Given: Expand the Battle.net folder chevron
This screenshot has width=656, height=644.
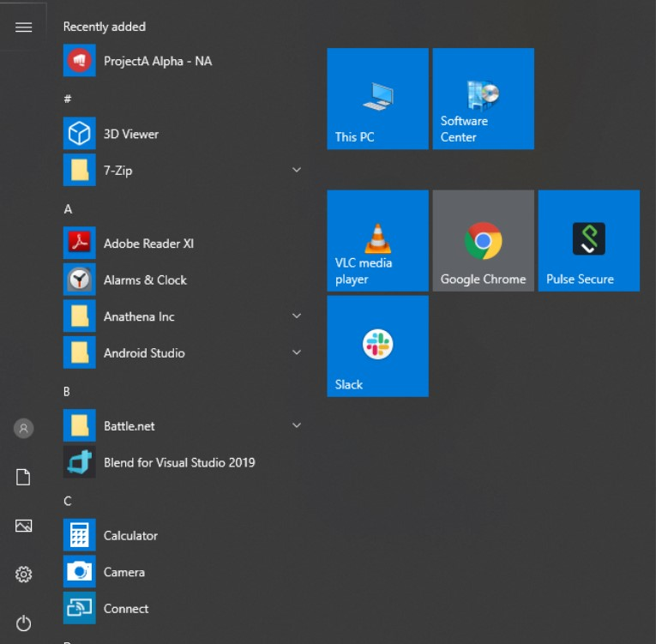Looking at the screenshot, I should click(296, 425).
